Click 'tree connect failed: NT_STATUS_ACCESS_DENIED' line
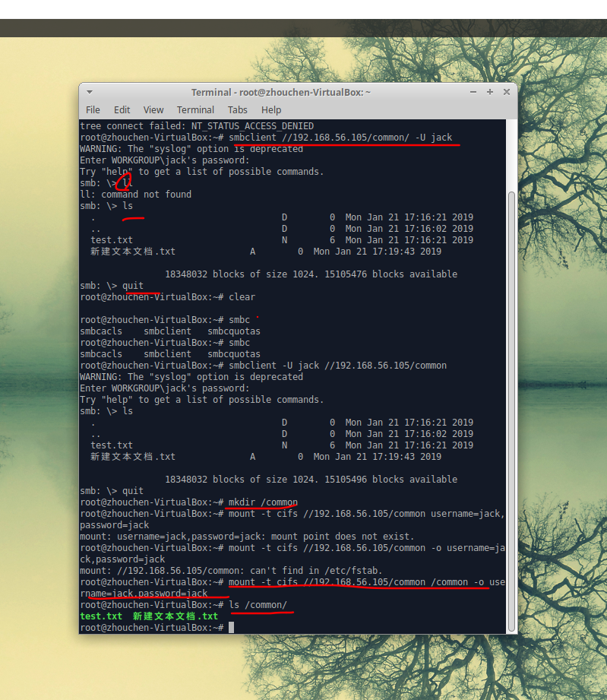 [x=197, y=126]
